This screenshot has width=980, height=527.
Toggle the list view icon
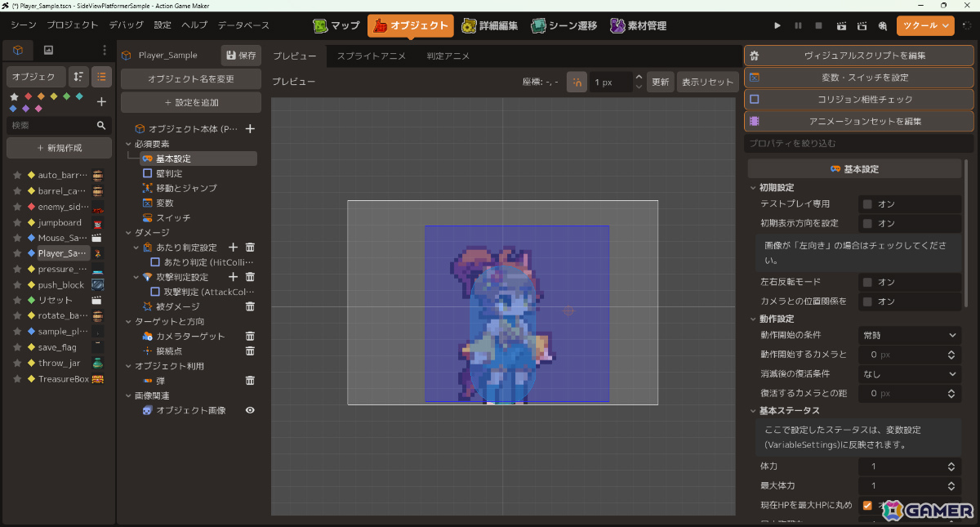coord(101,76)
